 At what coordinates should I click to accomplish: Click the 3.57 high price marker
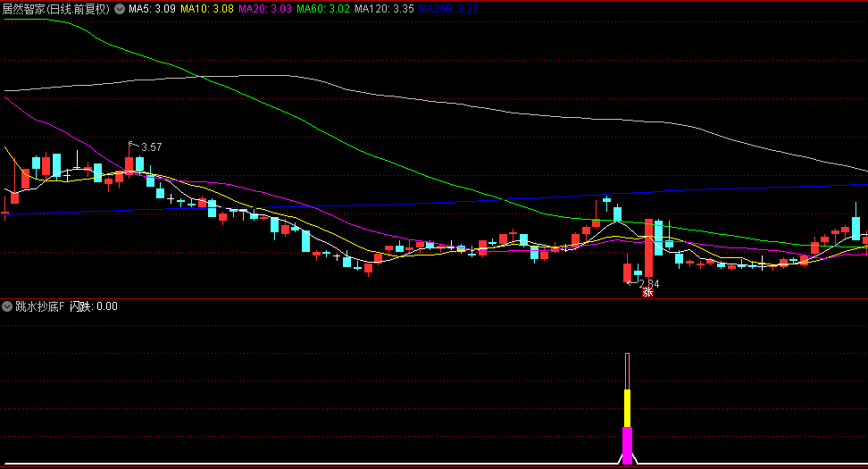pos(151,147)
